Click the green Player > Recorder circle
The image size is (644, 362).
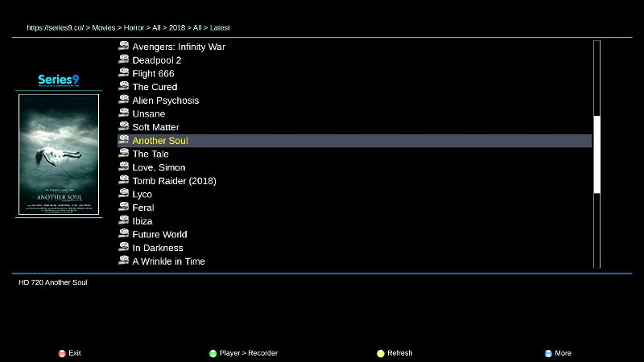click(213, 353)
